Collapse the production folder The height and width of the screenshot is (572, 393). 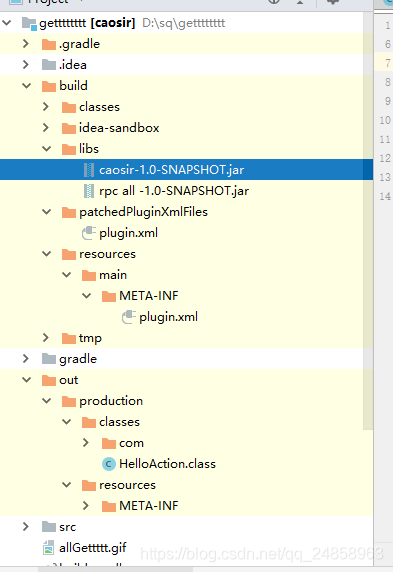point(46,401)
